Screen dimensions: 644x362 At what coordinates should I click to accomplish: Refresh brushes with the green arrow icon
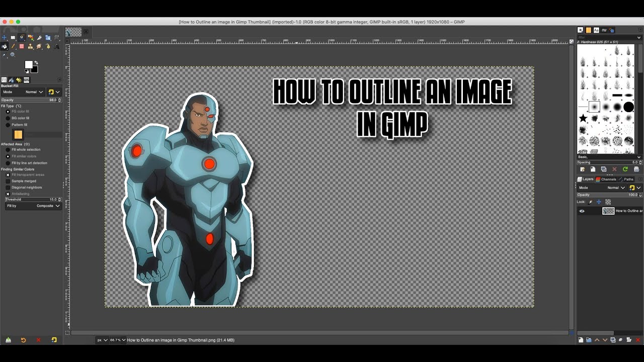(625, 169)
